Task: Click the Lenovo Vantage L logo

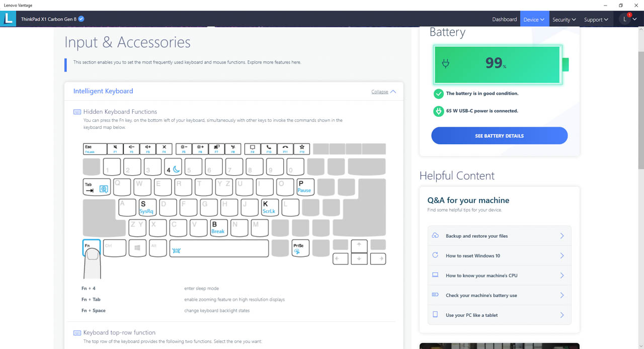Action: pos(8,19)
